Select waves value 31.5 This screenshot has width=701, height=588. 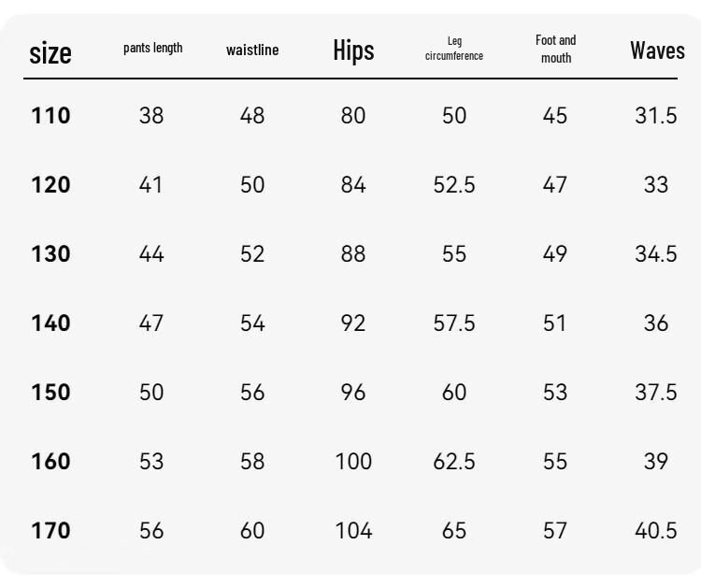point(656,115)
